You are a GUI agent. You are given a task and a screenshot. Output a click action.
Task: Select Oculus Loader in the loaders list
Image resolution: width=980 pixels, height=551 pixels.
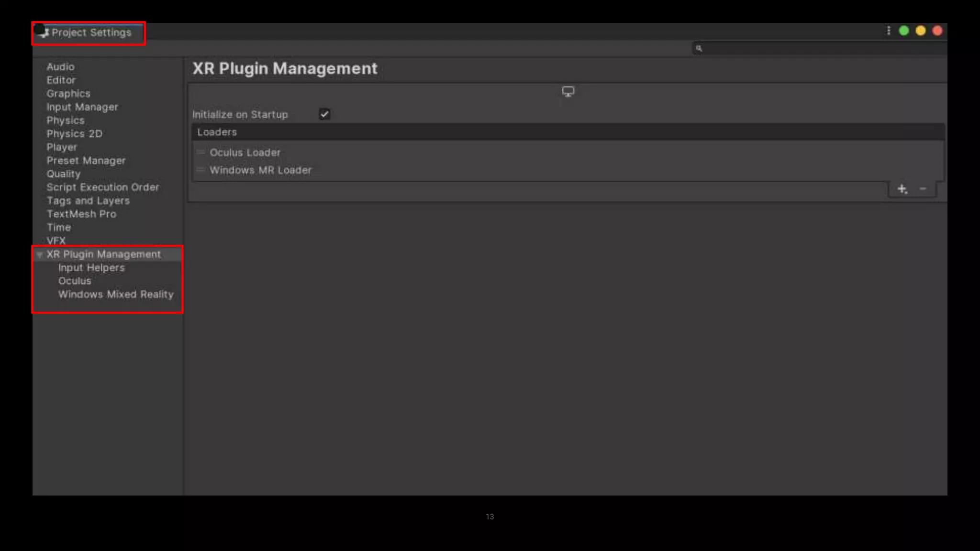(245, 153)
